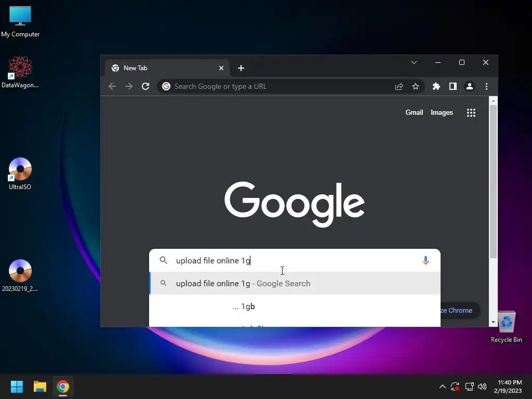Click the scrollbar down arrow
The width and height of the screenshot is (532, 399).
click(494, 322)
